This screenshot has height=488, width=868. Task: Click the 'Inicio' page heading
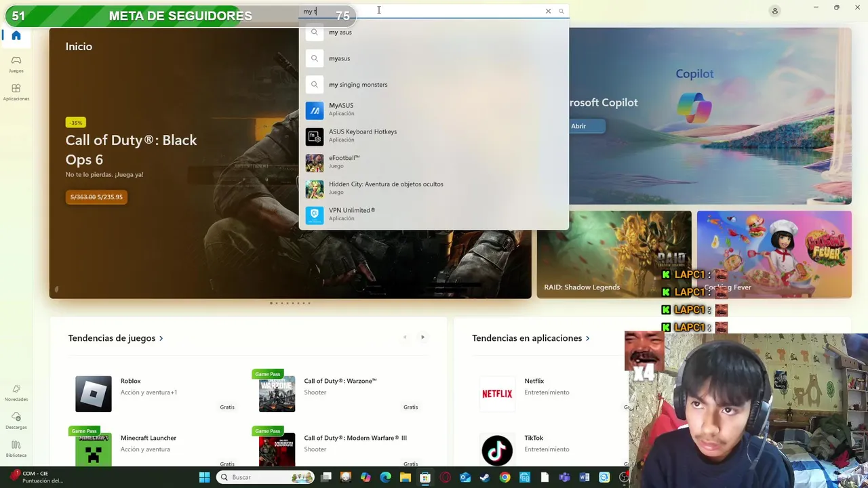tap(79, 47)
